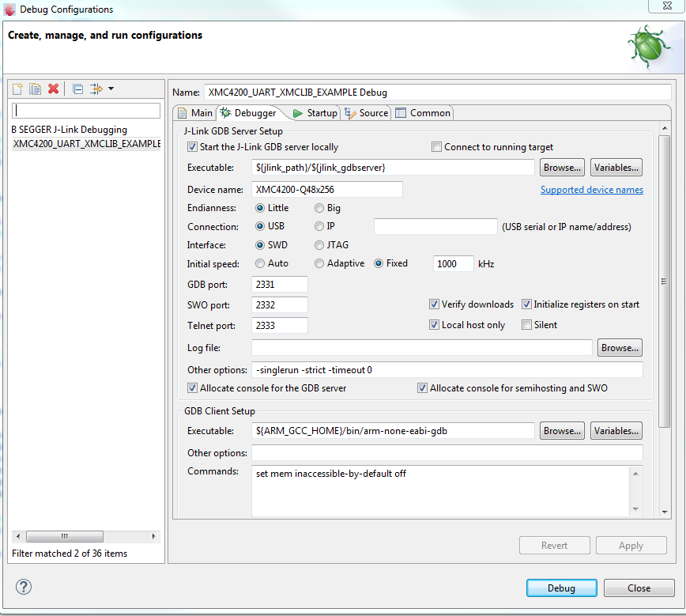686x616 pixels.
Task: Toggle Local host only checkbox
Action: [434, 325]
